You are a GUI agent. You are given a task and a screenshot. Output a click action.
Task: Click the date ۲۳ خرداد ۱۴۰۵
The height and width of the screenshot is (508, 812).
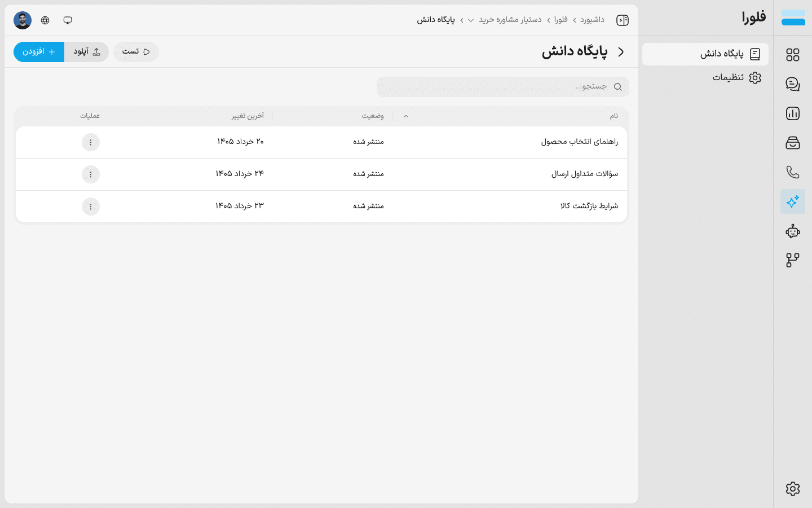click(240, 206)
